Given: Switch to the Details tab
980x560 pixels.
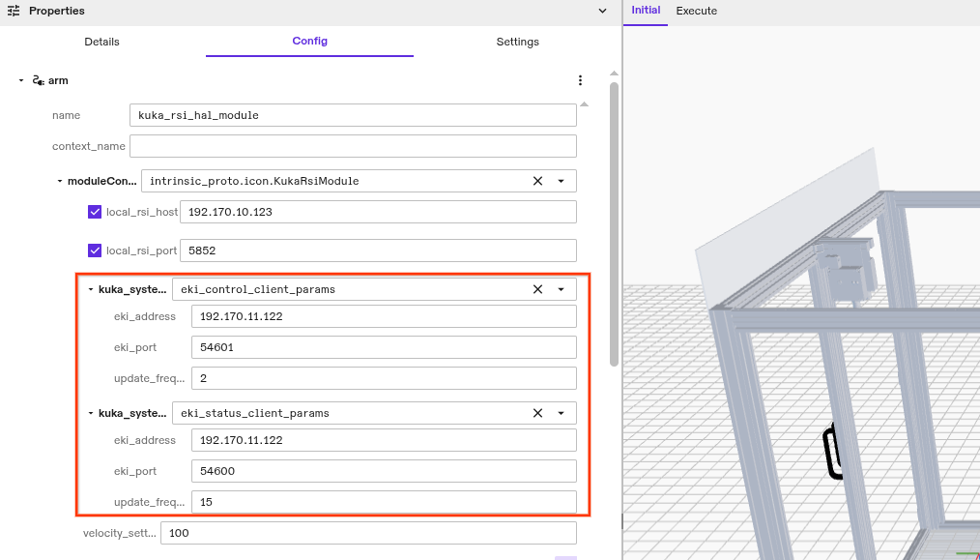Looking at the screenshot, I should click(x=101, y=42).
